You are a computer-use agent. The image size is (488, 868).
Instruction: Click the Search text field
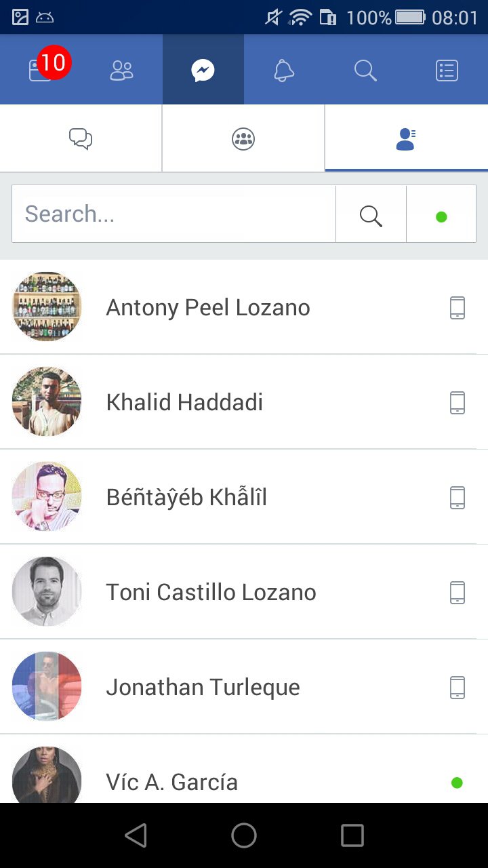174,214
